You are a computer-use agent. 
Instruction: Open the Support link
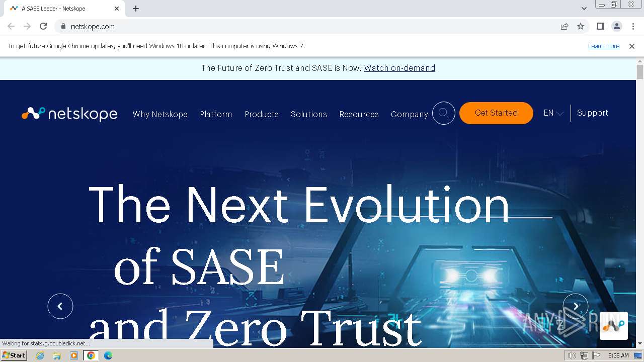[x=593, y=113]
